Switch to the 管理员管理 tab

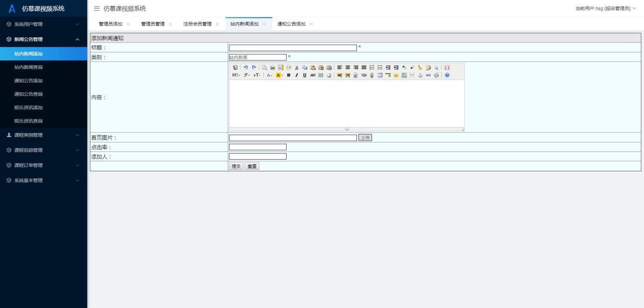153,24
